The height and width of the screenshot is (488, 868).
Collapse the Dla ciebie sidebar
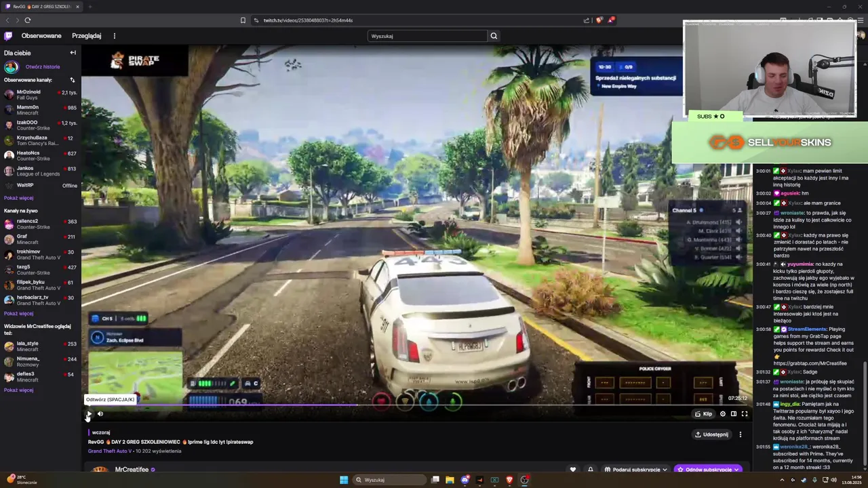pyautogui.click(x=73, y=53)
